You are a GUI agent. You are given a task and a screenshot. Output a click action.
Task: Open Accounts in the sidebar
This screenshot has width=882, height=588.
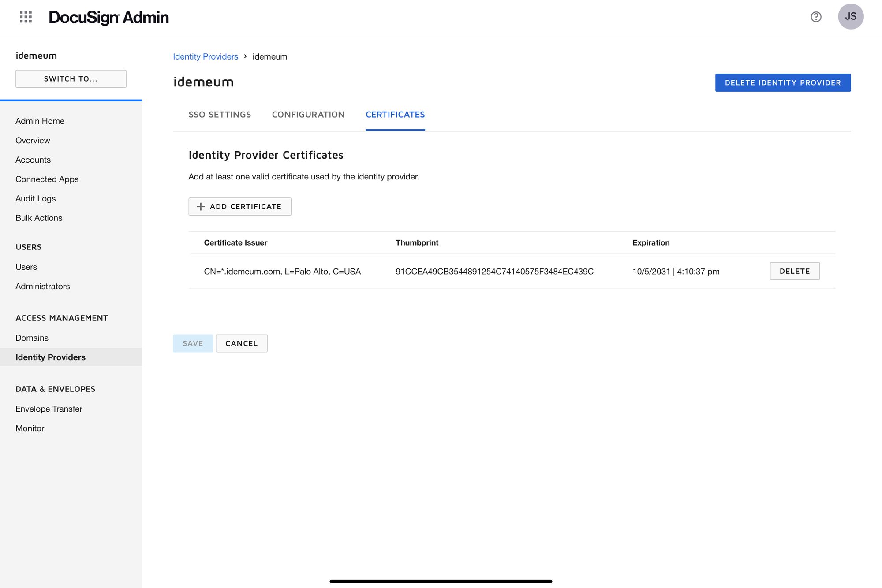pyautogui.click(x=33, y=160)
